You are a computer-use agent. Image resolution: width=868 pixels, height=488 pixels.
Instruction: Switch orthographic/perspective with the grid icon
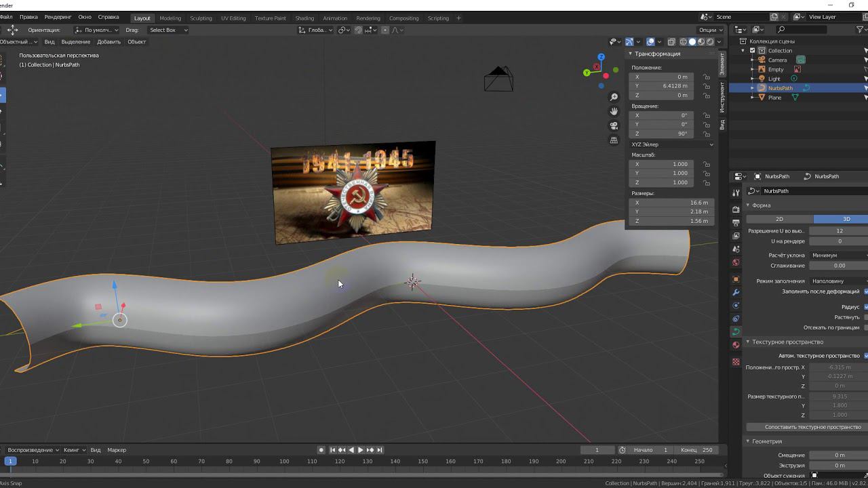tap(614, 140)
